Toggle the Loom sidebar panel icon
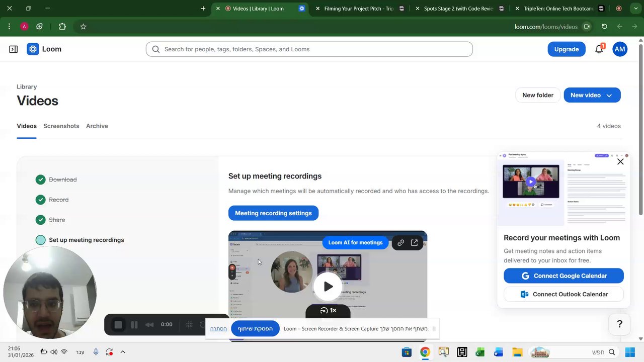The image size is (644, 362). (14, 49)
